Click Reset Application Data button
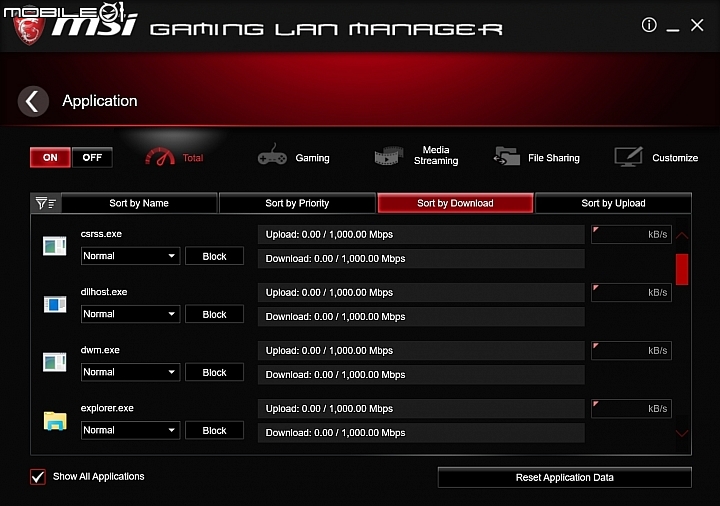720x506 pixels. coord(564,478)
